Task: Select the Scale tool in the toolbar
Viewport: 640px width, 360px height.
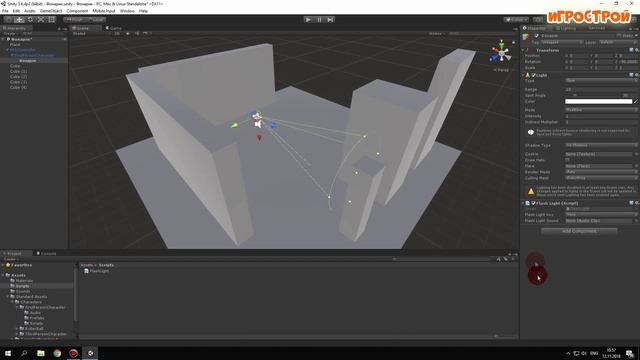Action: coord(41,19)
